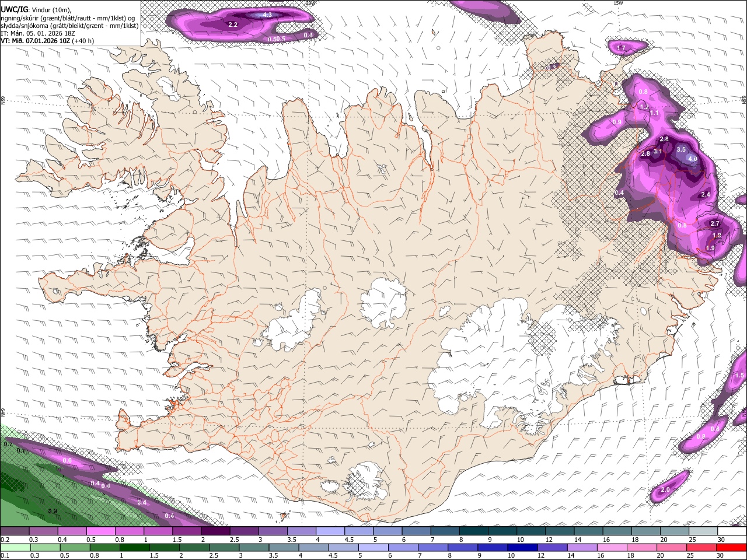The image size is (747, 560).
Task: Click the 4.0 peak value in the east
Action: point(693,159)
